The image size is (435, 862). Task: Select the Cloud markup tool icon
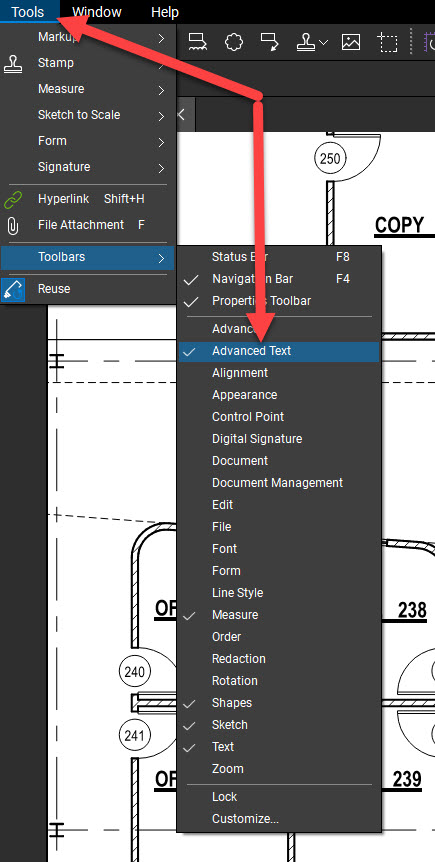click(x=234, y=42)
